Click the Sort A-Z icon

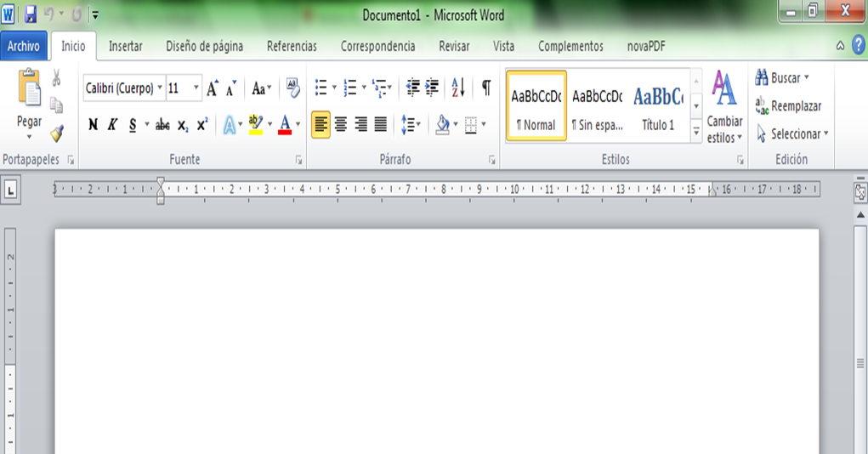(x=458, y=88)
